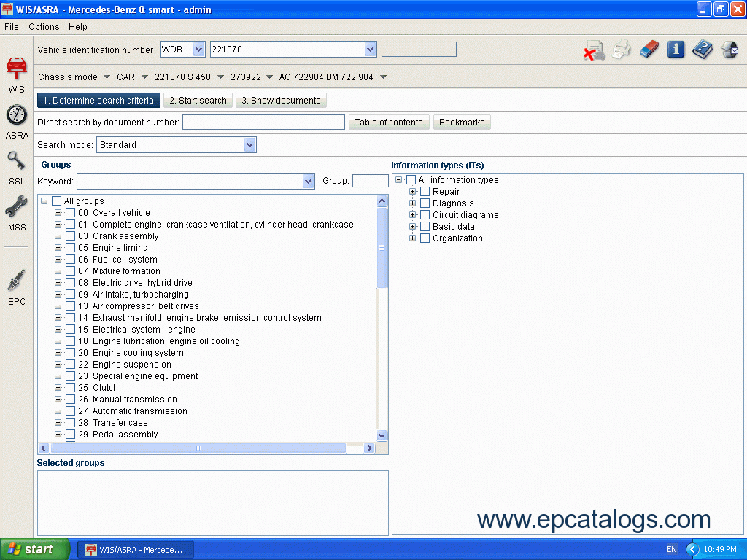Click the Table of contents button
The width and height of the screenshot is (747, 560).
(x=388, y=122)
